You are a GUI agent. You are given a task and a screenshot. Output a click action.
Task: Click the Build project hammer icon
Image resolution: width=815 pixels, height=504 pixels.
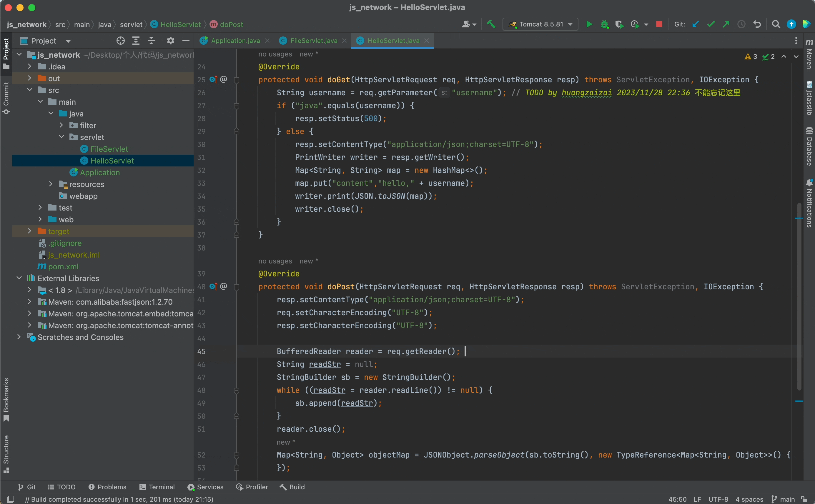[491, 24]
